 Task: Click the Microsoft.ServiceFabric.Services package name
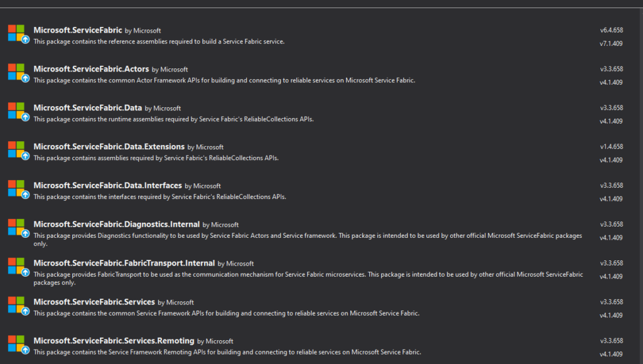point(94,302)
